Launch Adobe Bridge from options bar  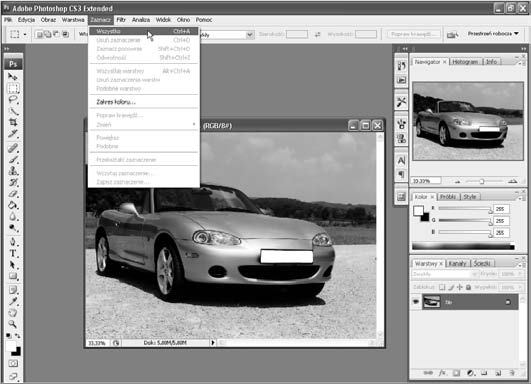click(452, 34)
